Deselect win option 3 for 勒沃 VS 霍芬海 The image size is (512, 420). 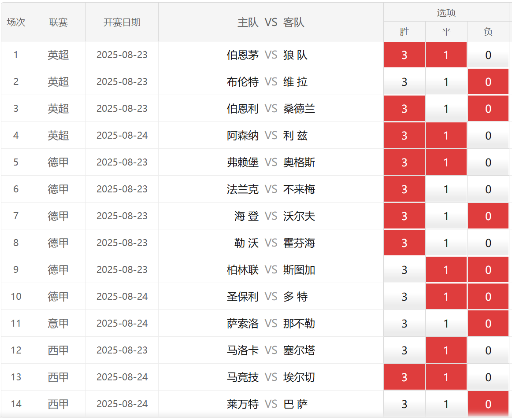pyautogui.click(x=404, y=243)
